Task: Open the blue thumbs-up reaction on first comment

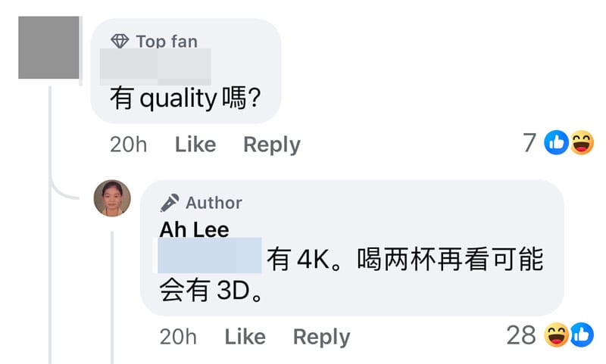Action: click(556, 142)
